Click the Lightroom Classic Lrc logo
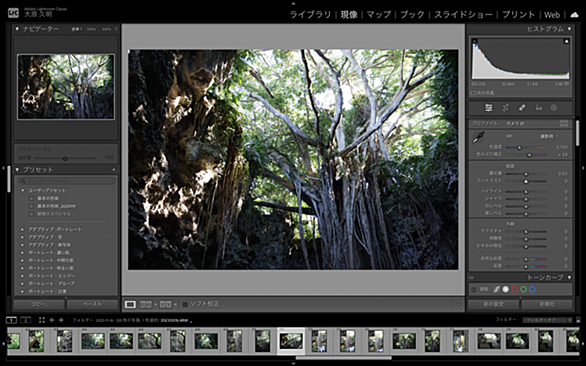Viewport: 586px width, 366px height. [x=13, y=13]
